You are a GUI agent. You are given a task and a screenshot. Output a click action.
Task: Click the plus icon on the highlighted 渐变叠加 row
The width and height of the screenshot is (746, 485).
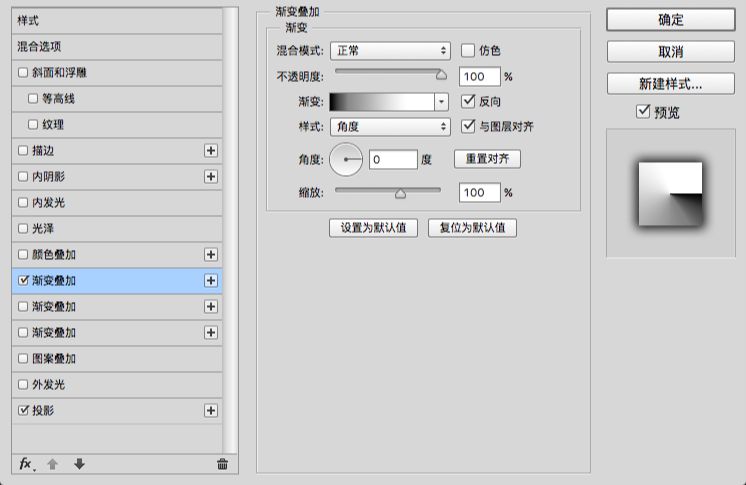(211, 281)
